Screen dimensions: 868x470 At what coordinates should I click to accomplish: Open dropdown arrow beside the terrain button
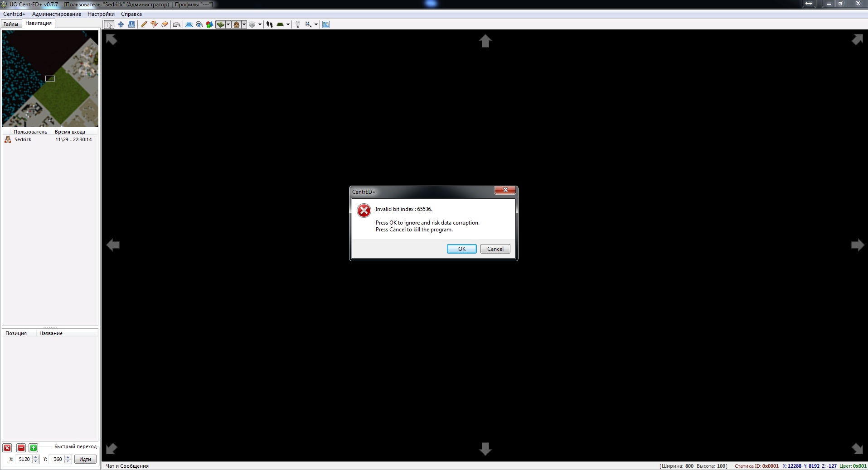(228, 24)
